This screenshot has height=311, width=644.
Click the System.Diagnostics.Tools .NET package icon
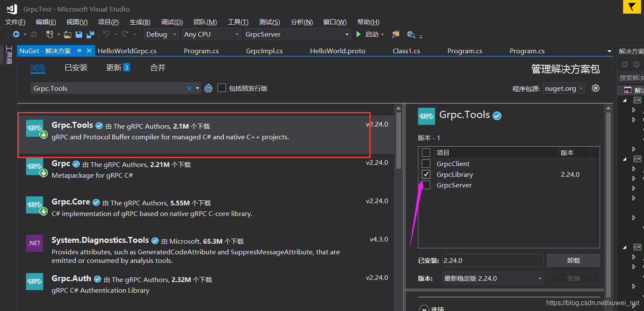tap(35, 243)
